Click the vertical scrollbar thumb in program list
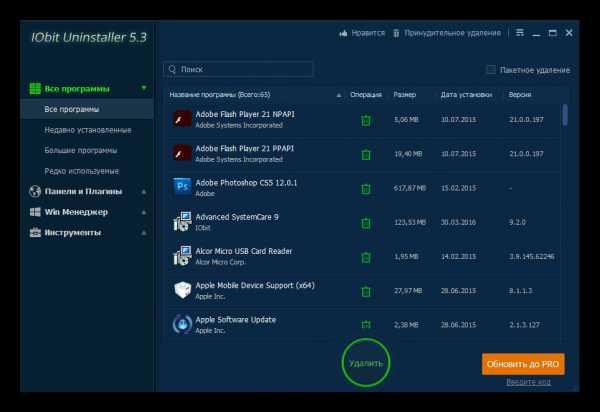600x412 pixels. click(x=565, y=114)
